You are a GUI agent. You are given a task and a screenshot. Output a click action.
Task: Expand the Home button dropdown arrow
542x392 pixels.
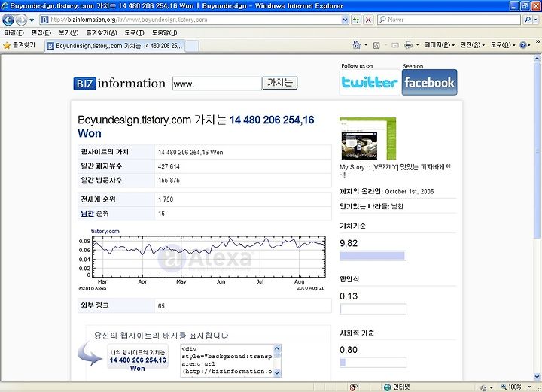(x=366, y=45)
